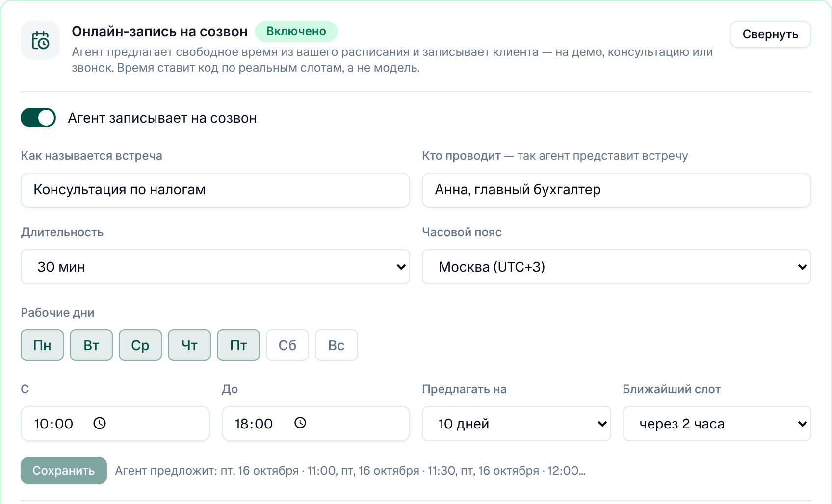Open the time zone dropdown 'Москва (UTC+3)'
The width and height of the screenshot is (832, 504).
(x=617, y=267)
